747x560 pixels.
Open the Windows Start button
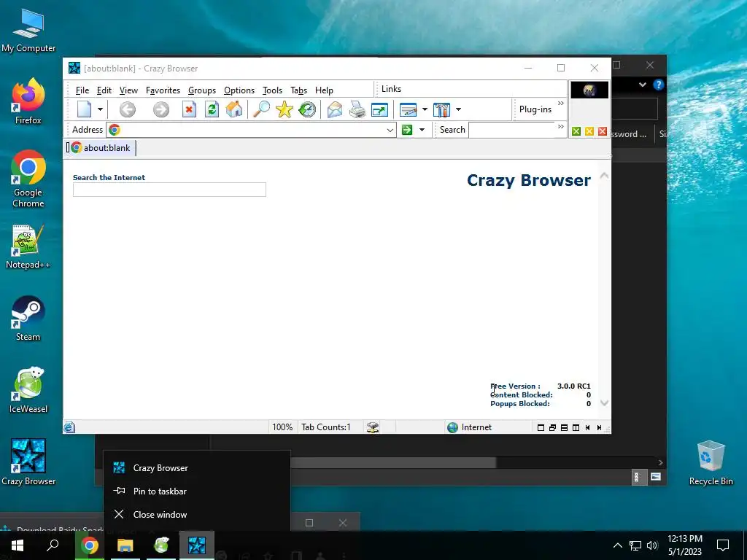[18, 545]
